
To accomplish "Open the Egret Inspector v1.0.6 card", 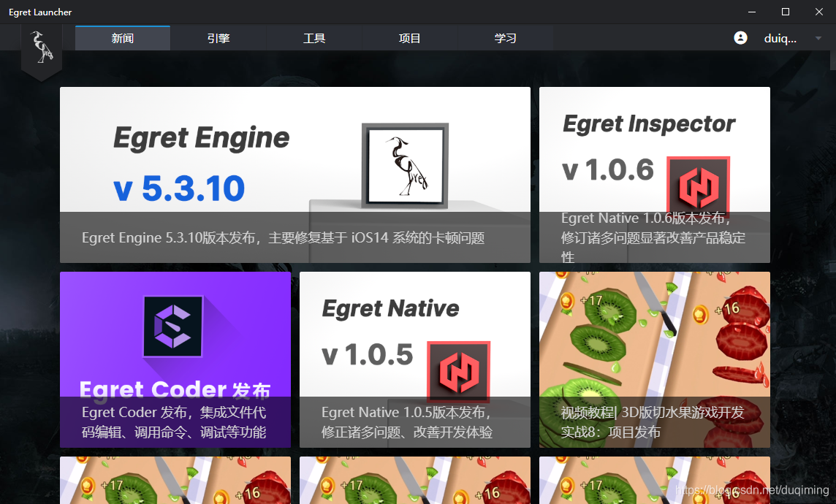I will [655, 175].
